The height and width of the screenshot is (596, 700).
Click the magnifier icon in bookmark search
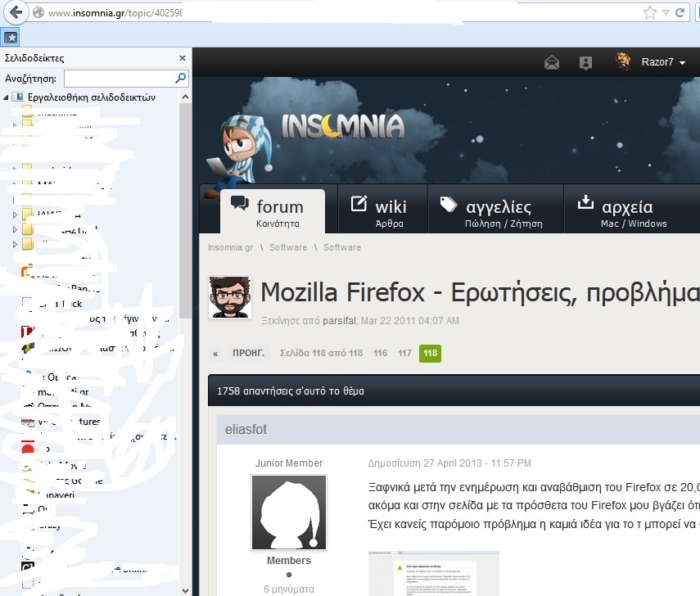(x=180, y=78)
